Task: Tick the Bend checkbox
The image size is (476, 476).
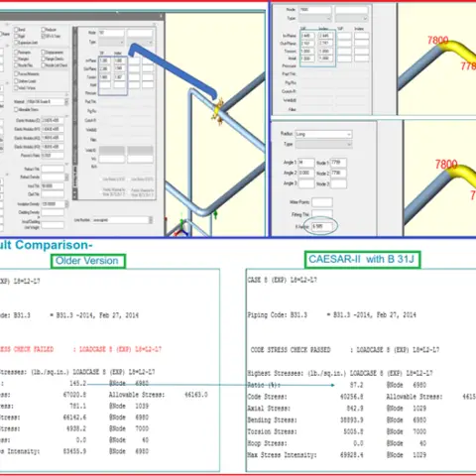Action: 16,30
